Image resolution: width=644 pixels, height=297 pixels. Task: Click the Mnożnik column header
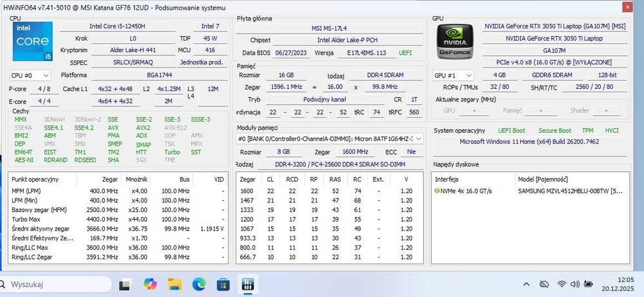tap(136, 180)
